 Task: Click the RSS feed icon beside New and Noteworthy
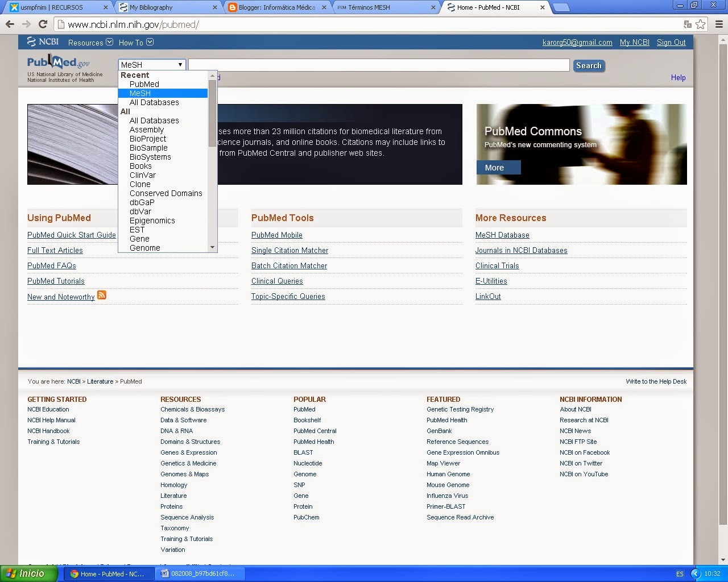tap(101, 295)
